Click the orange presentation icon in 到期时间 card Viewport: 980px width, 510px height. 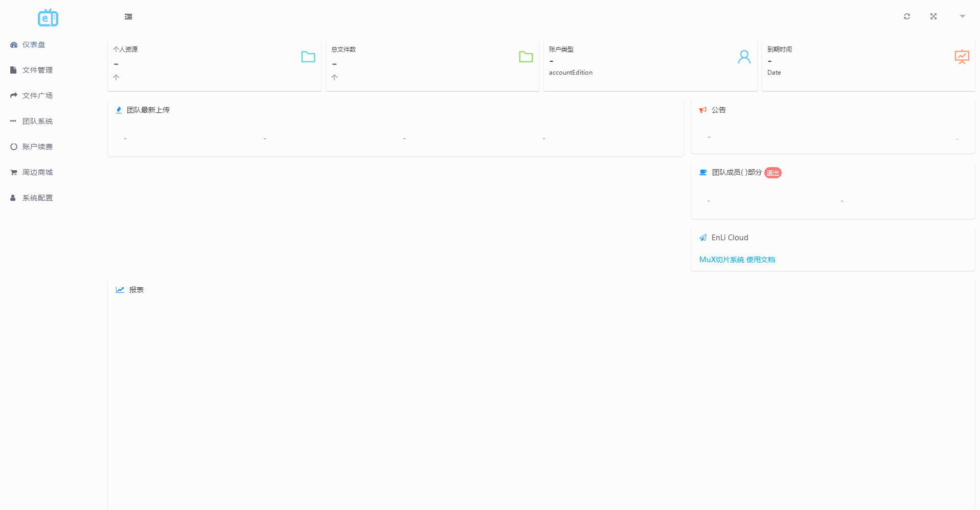coord(962,57)
